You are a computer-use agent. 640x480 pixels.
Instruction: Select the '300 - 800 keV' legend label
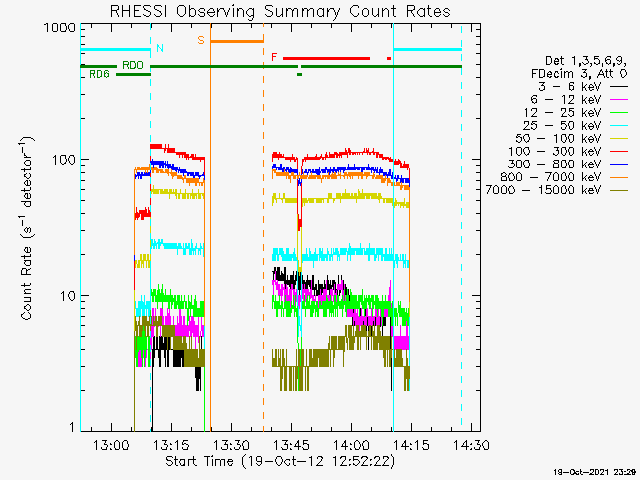pyautogui.click(x=555, y=164)
